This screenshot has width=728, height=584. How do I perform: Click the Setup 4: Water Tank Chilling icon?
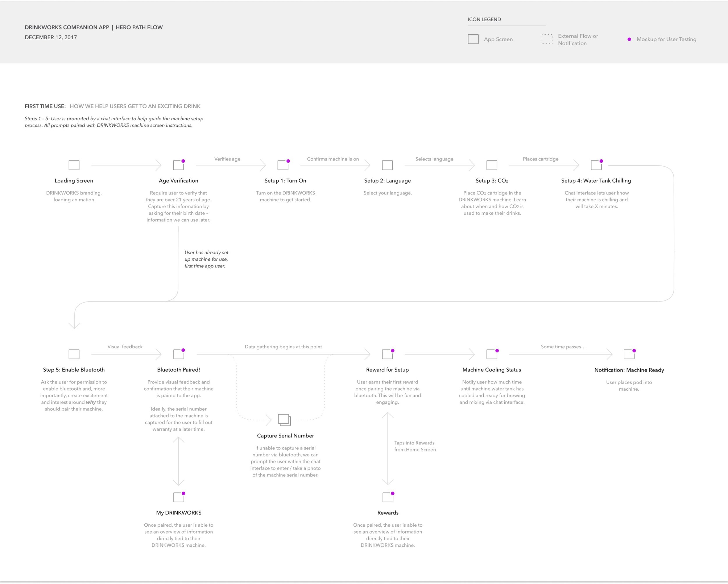(596, 165)
